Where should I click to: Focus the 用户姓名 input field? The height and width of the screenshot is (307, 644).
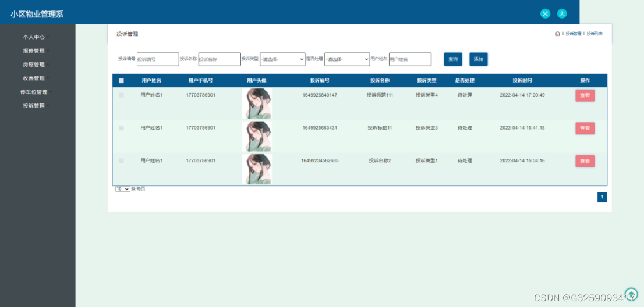(411, 59)
